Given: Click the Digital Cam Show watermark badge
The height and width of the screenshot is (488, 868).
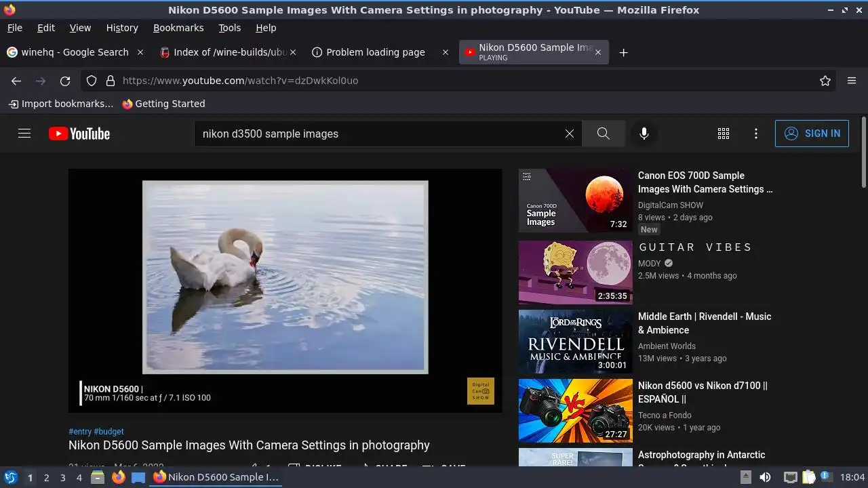Looking at the screenshot, I should (x=481, y=391).
